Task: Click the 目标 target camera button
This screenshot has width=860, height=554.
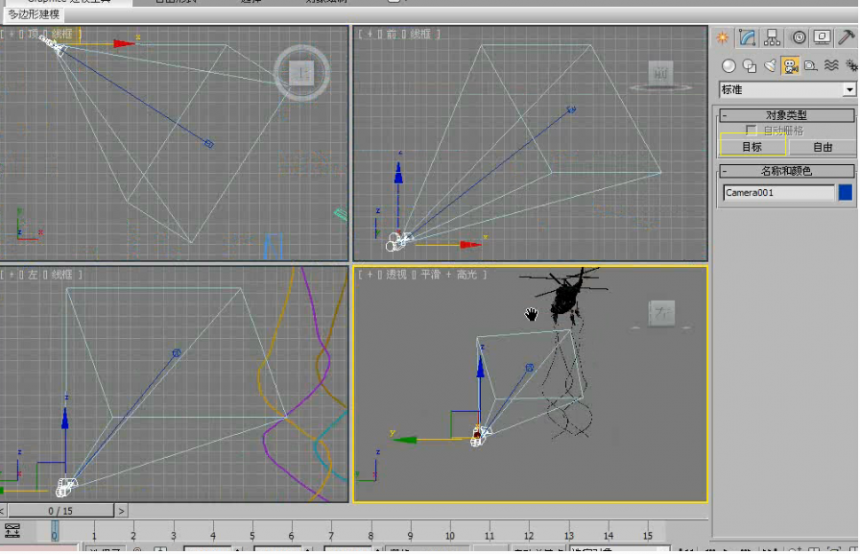Action: 752,147
